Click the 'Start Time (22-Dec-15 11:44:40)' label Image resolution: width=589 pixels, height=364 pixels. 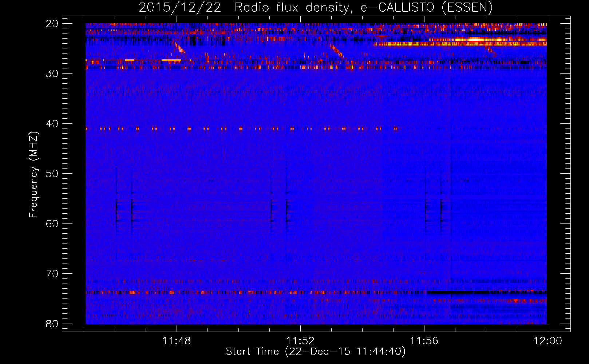[x=315, y=352]
